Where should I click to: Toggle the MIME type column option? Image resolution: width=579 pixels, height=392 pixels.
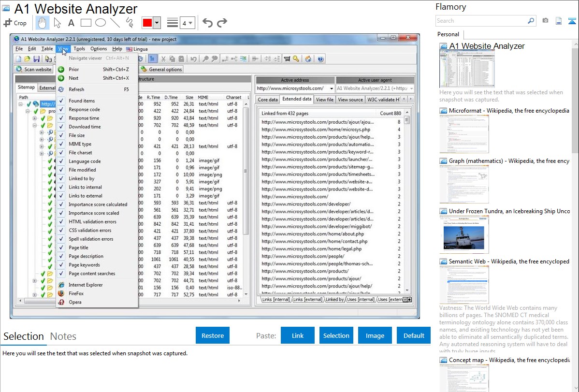click(98, 144)
